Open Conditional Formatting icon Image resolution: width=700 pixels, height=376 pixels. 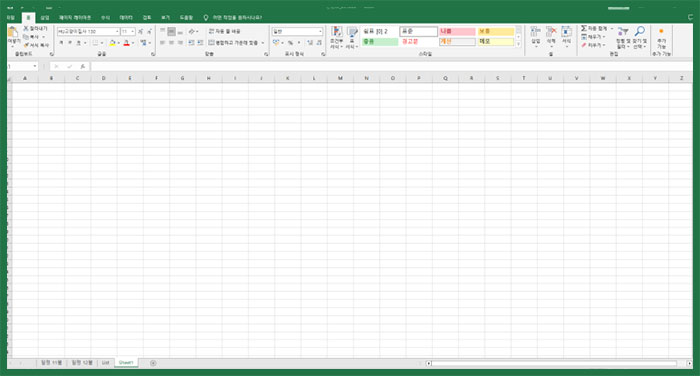[337, 32]
